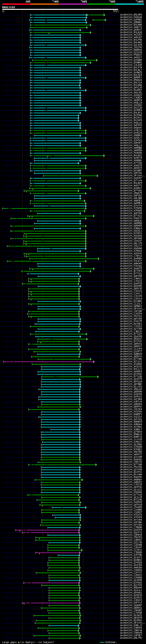The width and height of the screenshot is (146, 644).
Task: Select label UniRef100_Q06QW4
Action: coord(131,60)
